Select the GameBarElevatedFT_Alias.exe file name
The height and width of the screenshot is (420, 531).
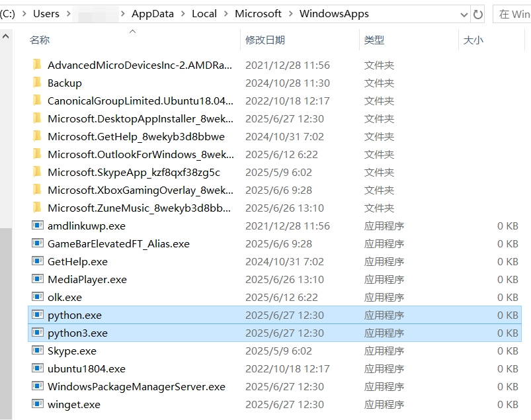coord(118,244)
